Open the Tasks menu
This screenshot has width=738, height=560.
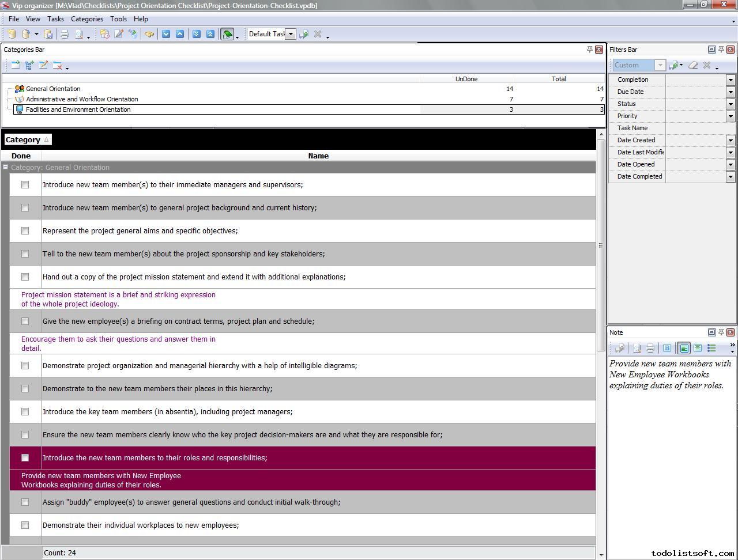tap(55, 19)
